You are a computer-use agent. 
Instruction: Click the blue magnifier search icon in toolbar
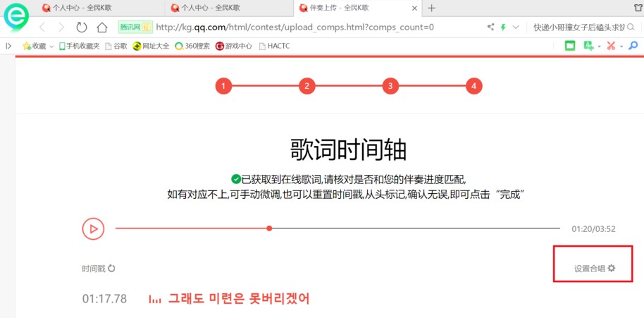point(633,46)
